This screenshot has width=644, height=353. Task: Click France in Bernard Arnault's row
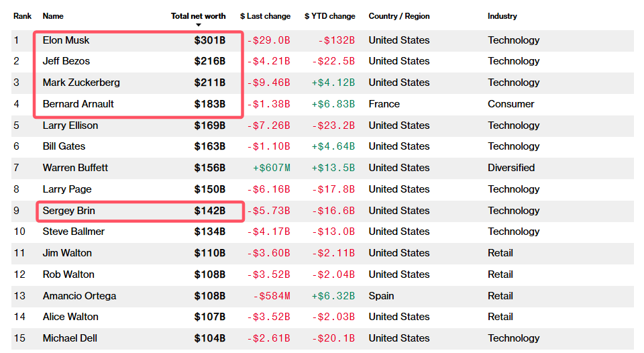(x=384, y=104)
